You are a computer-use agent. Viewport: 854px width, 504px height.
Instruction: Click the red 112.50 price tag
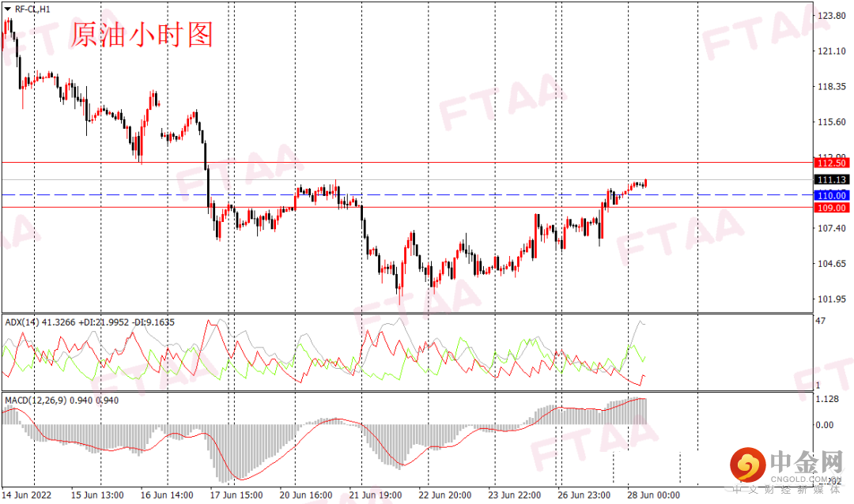click(x=831, y=164)
